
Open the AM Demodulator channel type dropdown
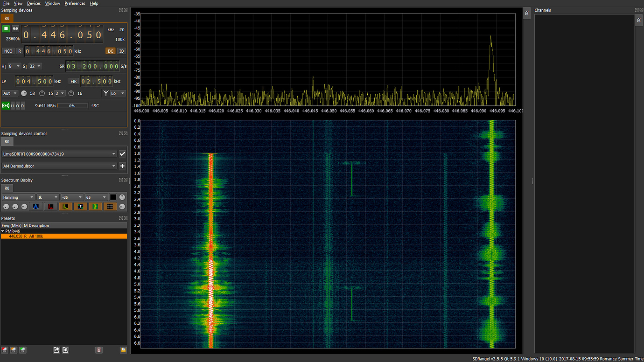click(x=59, y=166)
